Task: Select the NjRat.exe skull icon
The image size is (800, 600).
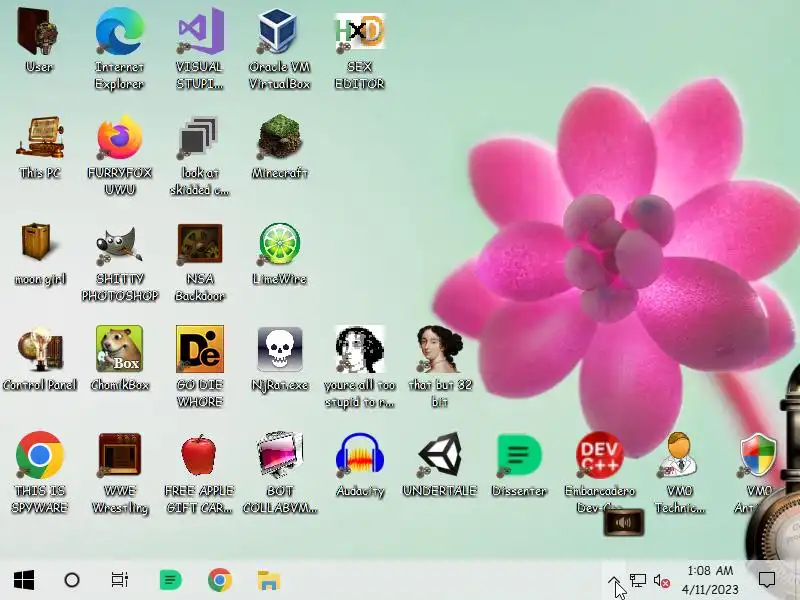Action: [280, 349]
